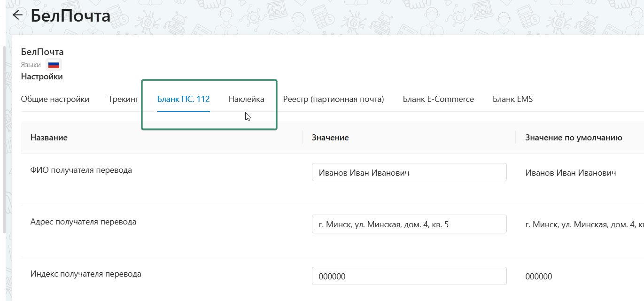Click the default address value starting г. Минск
The height and width of the screenshot is (301, 644).
tap(585, 224)
